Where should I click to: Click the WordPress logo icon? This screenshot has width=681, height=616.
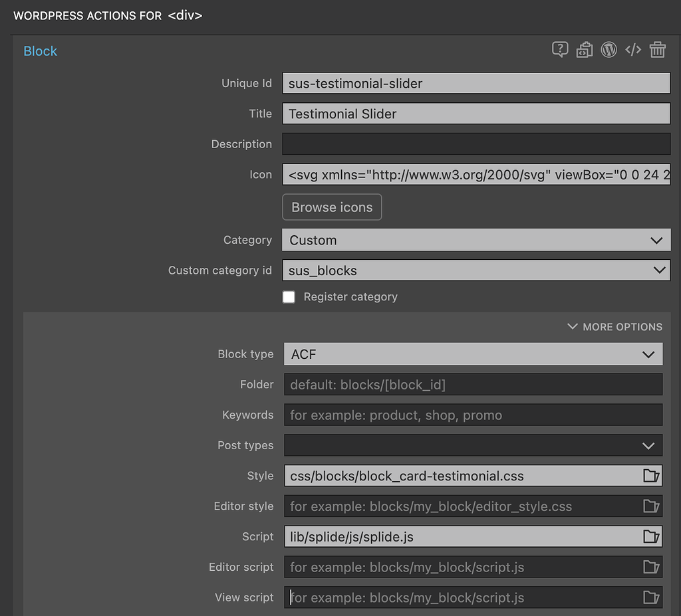(609, 49)
